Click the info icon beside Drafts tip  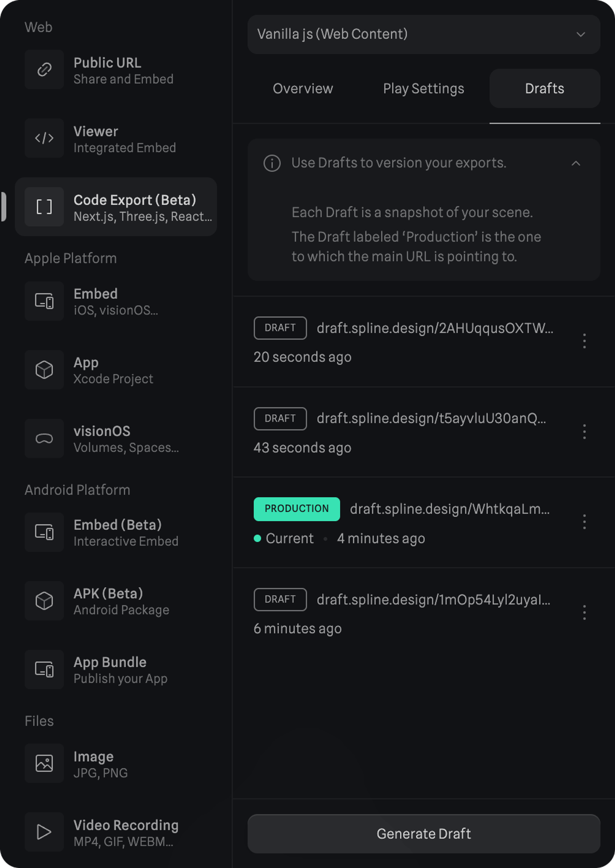272,163
